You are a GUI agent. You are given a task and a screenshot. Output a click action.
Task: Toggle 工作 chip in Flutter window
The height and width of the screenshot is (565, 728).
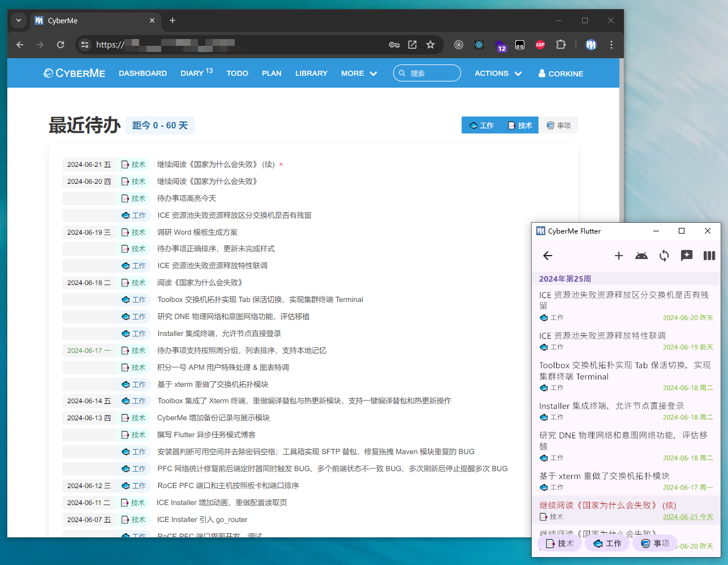[x=608, y=544]
